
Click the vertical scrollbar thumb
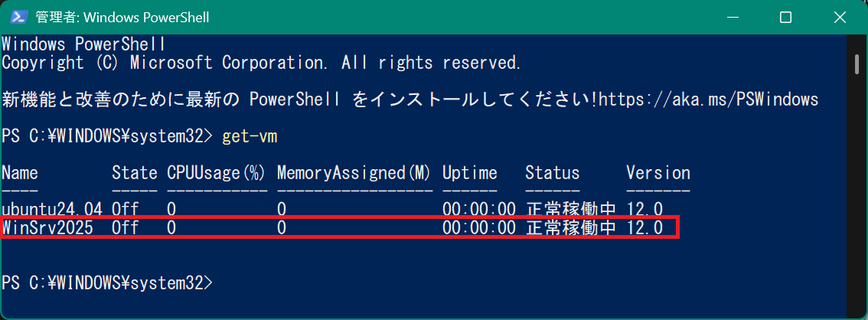tap(857, 64)
